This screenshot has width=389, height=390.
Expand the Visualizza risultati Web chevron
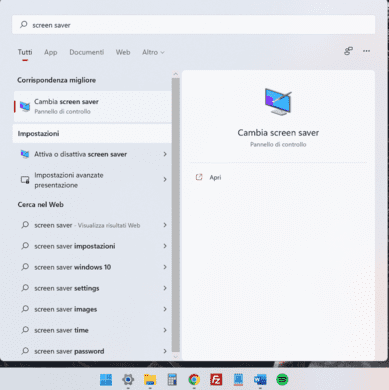165,225
